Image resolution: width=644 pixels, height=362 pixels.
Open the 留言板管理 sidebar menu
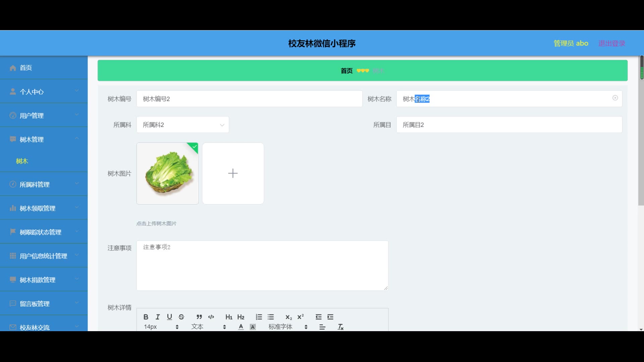pyautogui.click(x=44, y=303)
